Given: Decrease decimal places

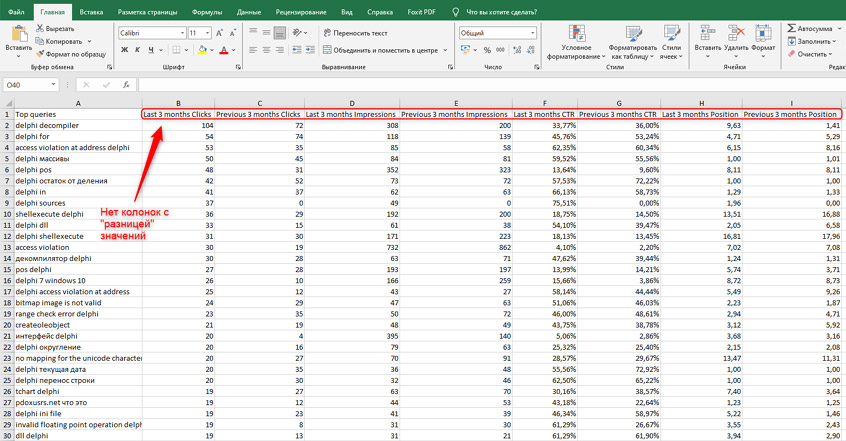Looking at the screenshot, I should tap(530, 50).
